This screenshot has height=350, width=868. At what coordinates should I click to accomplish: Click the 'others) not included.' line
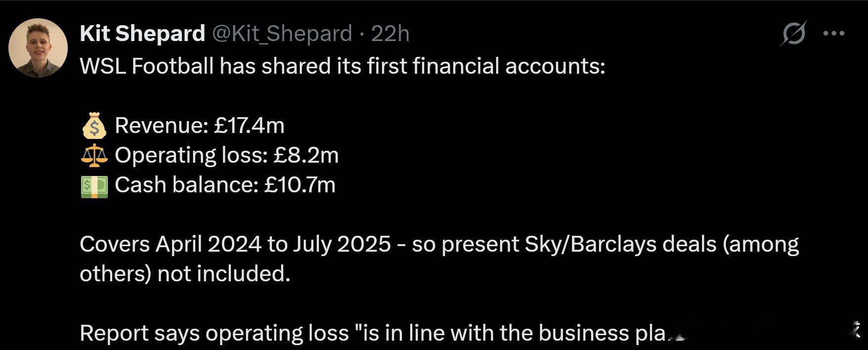(x=184, y=273)
